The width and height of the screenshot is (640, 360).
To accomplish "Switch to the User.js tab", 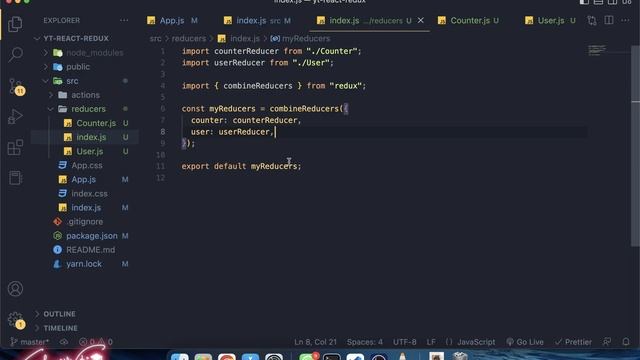I will pos(551,20).
